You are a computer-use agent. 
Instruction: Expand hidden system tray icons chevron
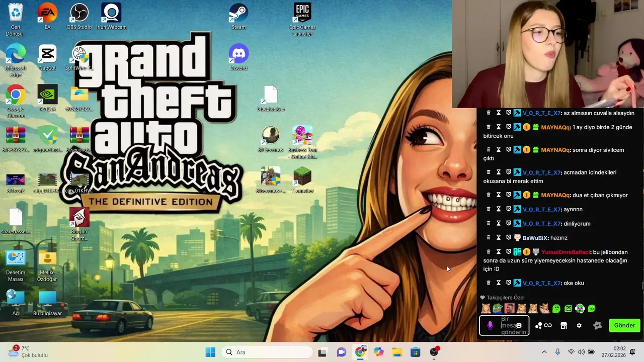coord(544,352)
